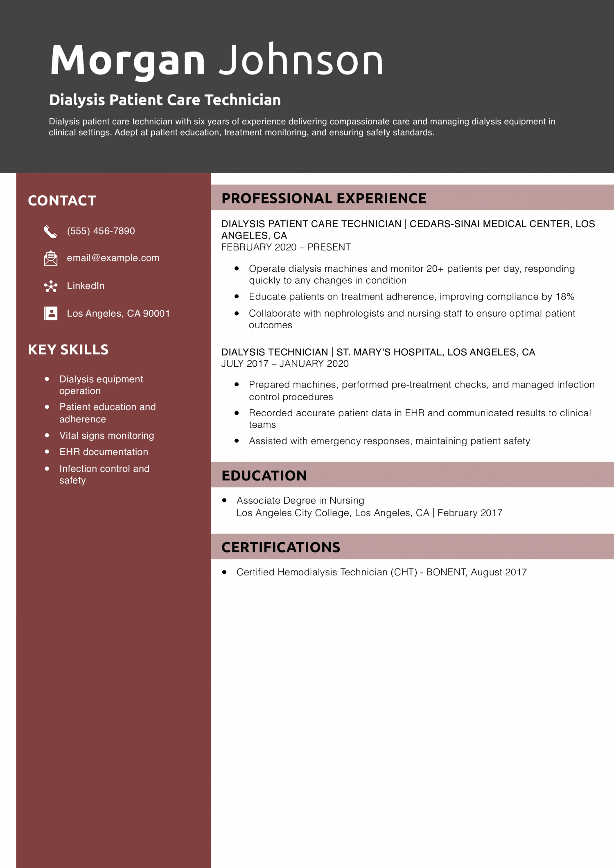Click the EHR documentation skill
The image size is (614, 868).
[104, 452]
